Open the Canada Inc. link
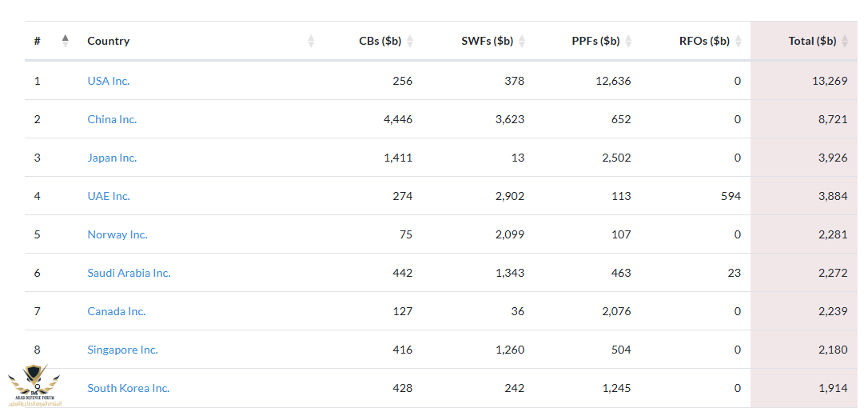 (x=116, y=311)
